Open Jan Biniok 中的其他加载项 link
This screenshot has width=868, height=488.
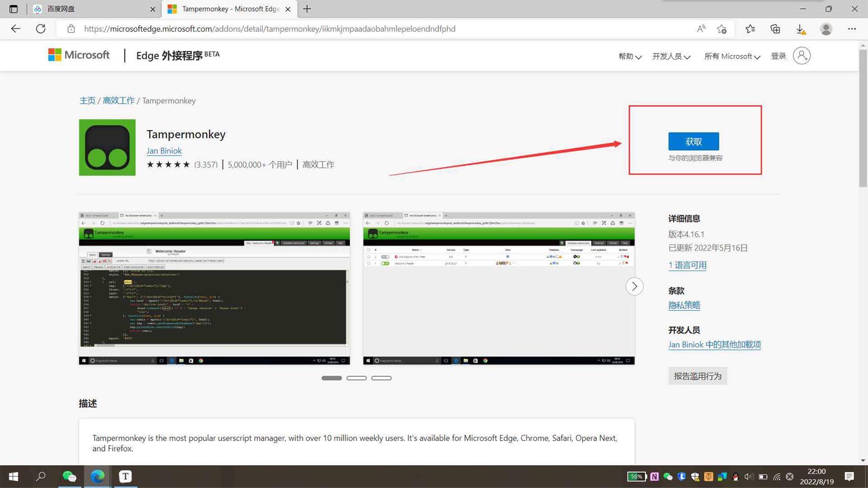tap(714, 345)
